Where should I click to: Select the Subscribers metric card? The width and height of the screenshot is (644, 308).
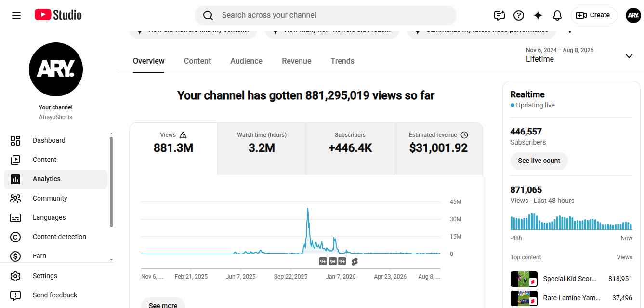tap(350, 148)
